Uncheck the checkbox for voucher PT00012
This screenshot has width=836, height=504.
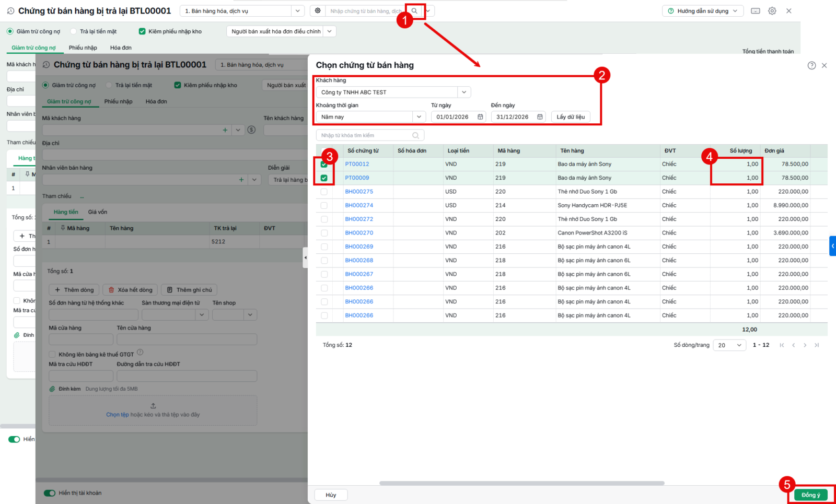pos(324,164)
